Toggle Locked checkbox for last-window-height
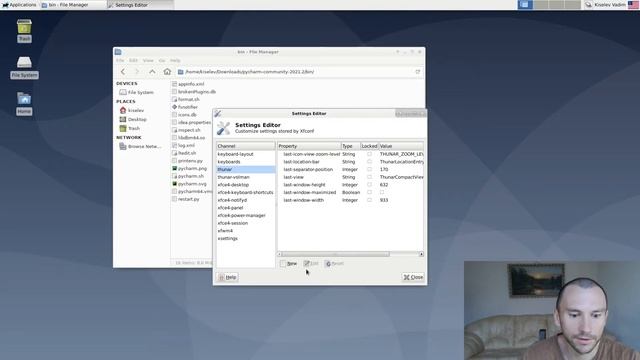The image size is (640, 360). 369,184
